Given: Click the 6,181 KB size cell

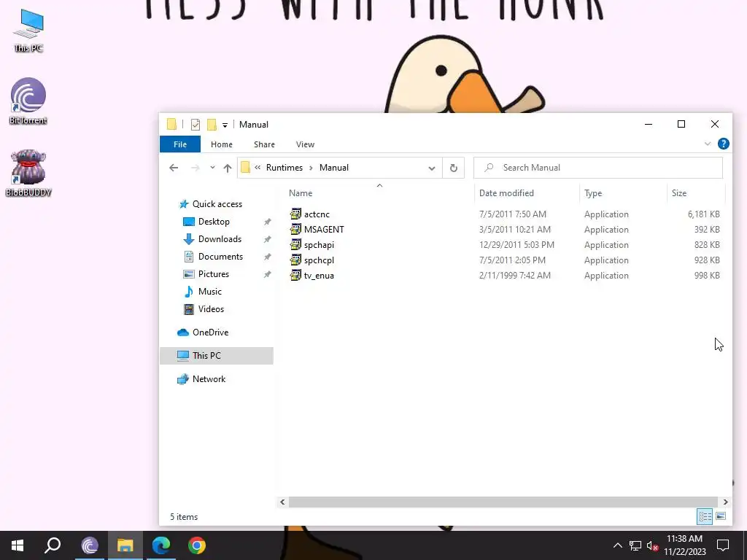Looking at the screenshot, I should point(703,214).
